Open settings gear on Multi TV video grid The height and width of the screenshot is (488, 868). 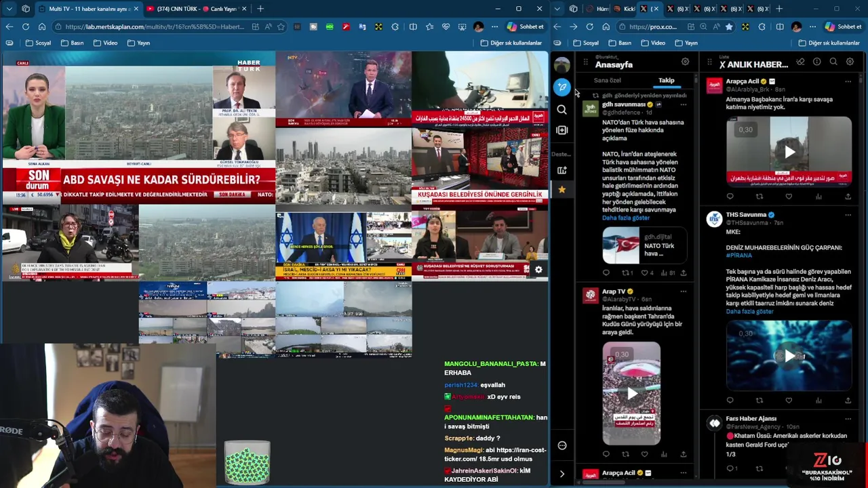538,270
